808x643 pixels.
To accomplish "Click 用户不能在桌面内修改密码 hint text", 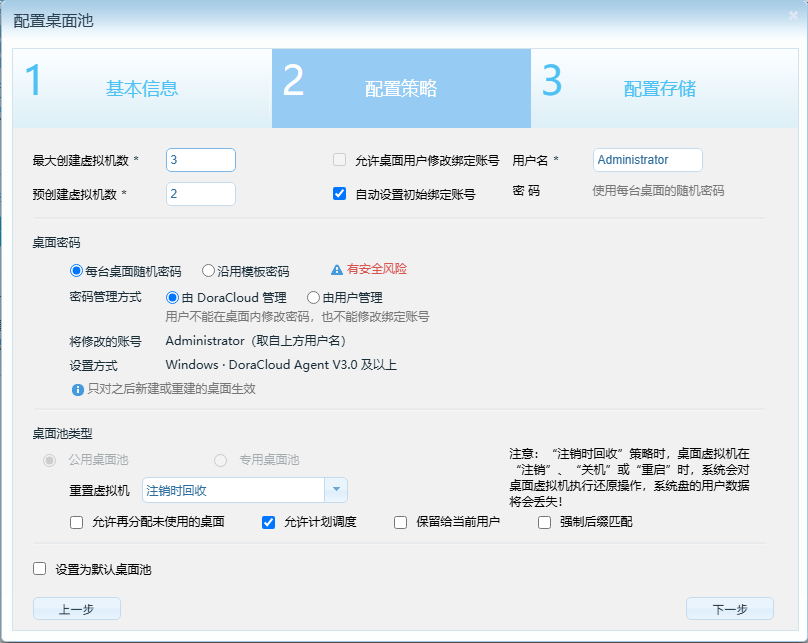I will (297, 316).
